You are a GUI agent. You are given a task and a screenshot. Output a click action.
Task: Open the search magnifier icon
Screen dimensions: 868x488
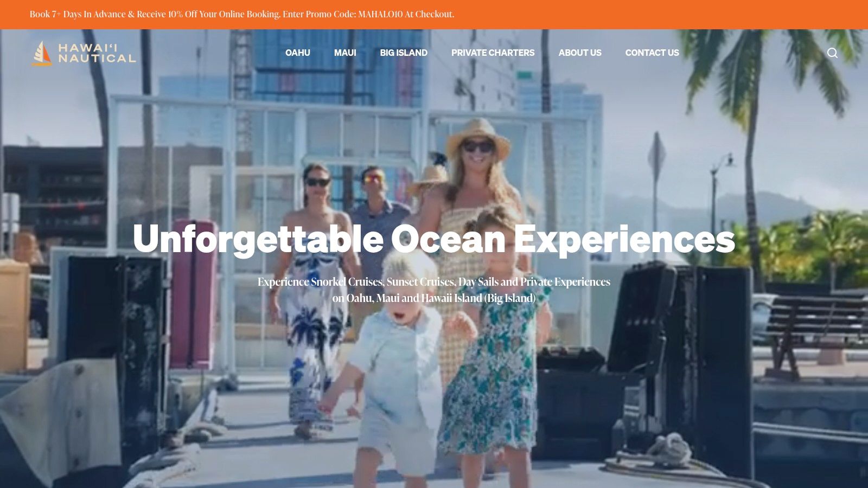(832, 53)
